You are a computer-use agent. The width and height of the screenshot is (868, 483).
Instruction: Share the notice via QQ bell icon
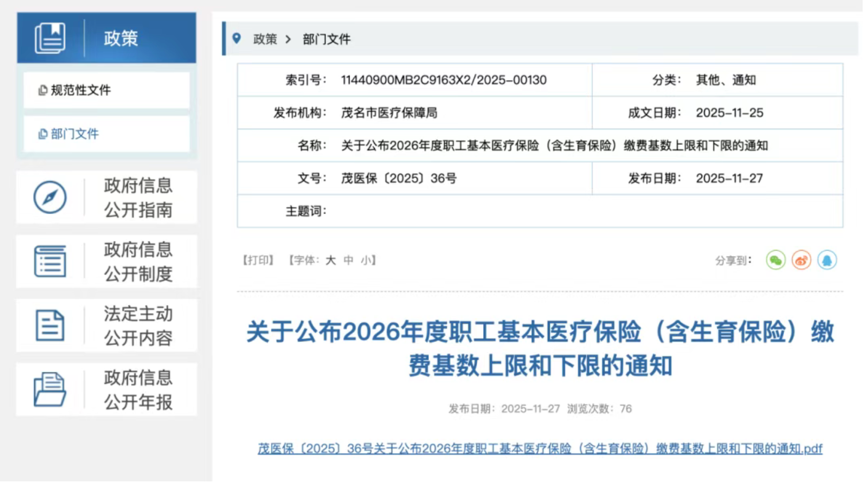click(x=827, y=261)
